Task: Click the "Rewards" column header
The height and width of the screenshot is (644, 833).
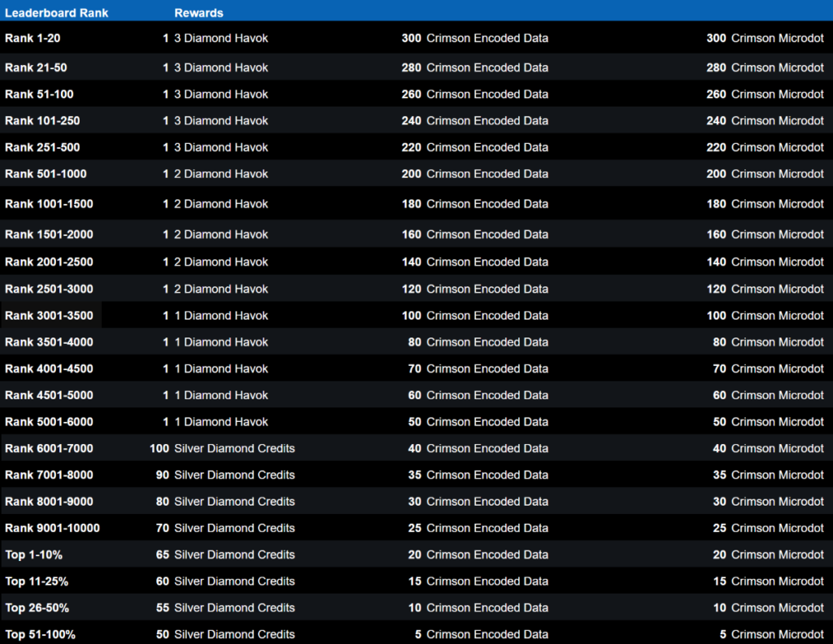Action: tap(198, 13)
